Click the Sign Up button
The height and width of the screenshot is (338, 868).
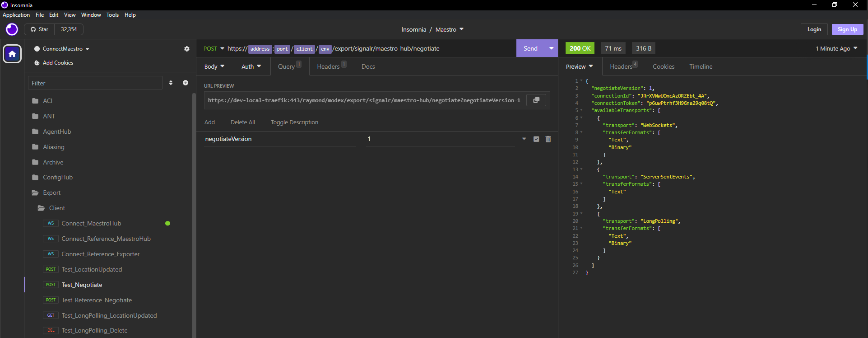click(x=847, y=29)
